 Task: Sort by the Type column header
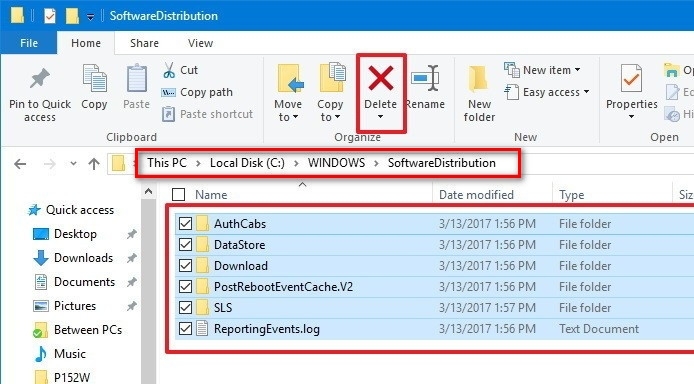pyautogui.click(x=571, y=195)
